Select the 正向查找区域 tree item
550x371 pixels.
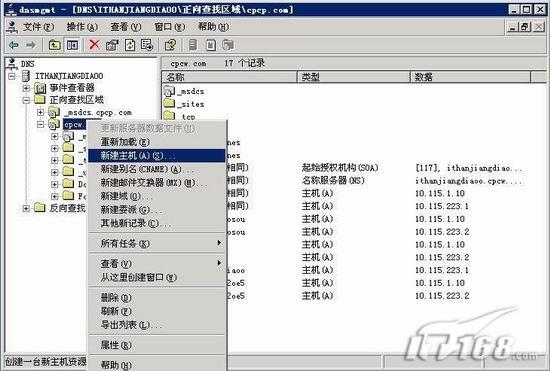(76, 100)
